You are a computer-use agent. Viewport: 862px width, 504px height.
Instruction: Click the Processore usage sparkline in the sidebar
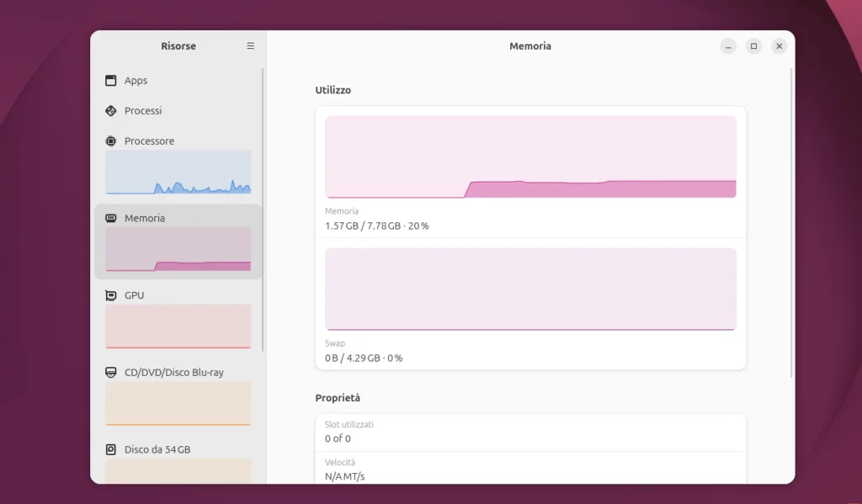(x=178, y=171)
